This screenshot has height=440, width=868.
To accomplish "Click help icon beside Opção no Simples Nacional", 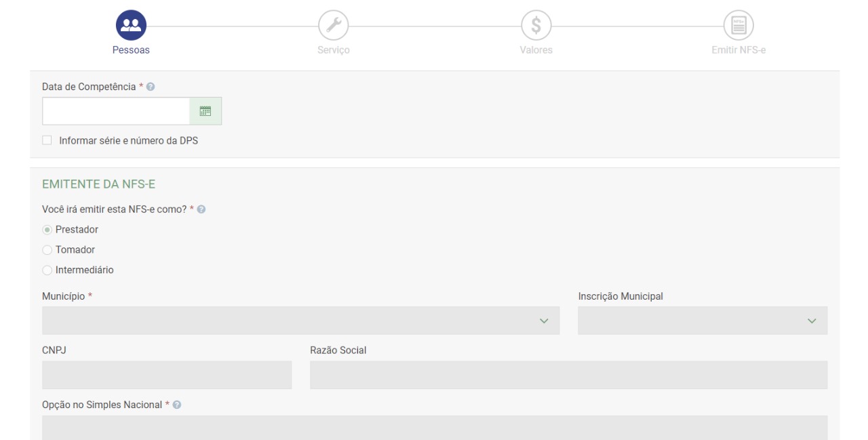I will tap(177, 405).
